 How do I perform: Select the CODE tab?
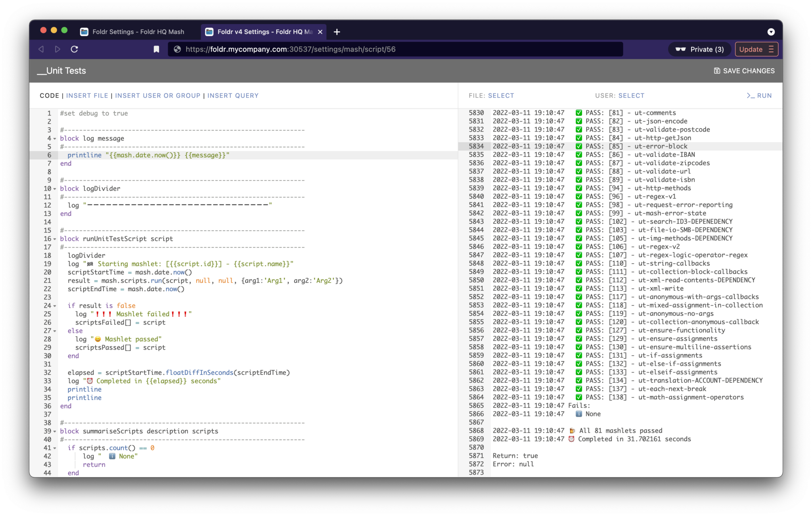[x=49, y=96]
